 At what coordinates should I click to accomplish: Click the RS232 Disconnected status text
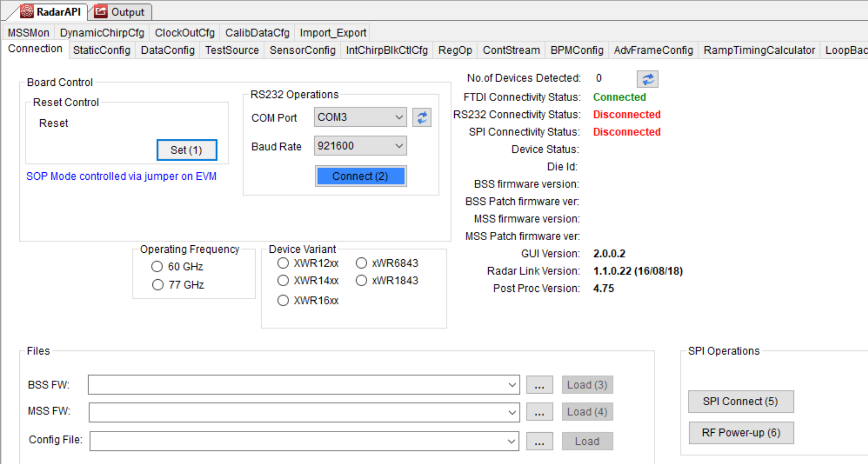point(627,115)
